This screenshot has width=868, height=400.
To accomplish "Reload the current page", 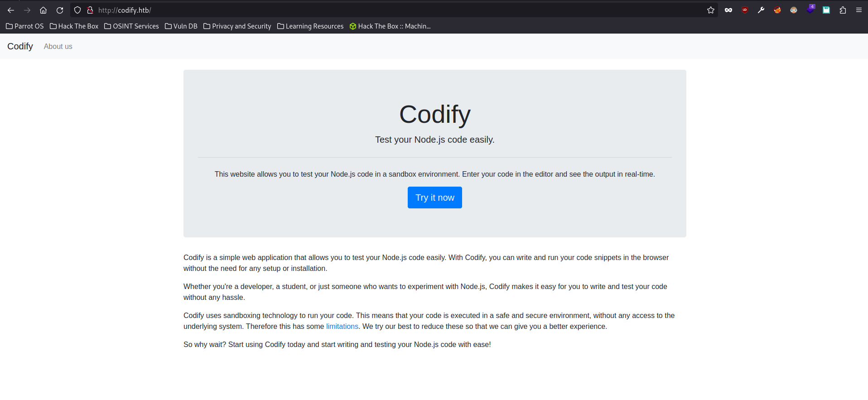I will tap(60, 10).
